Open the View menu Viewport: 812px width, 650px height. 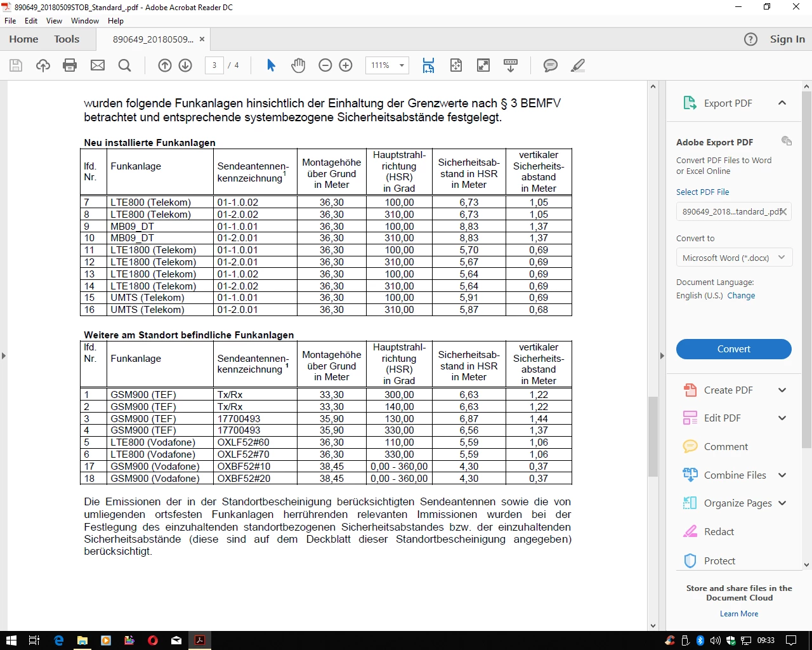pos(54,21)
